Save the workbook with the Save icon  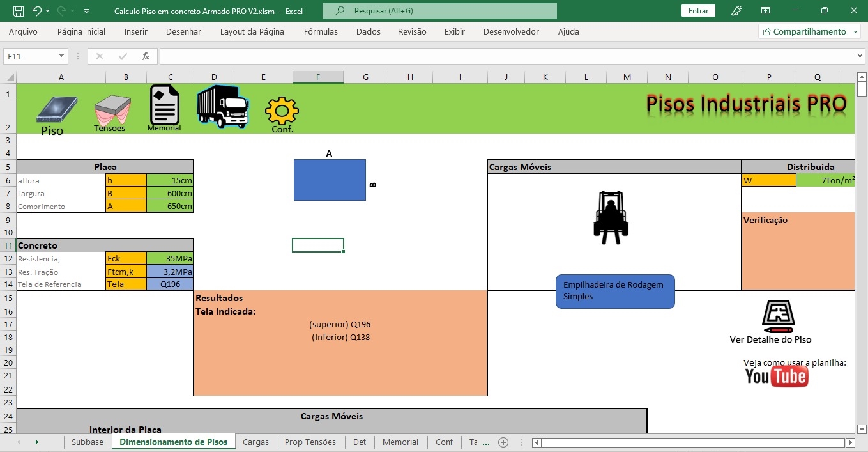(x=18, y=11)
